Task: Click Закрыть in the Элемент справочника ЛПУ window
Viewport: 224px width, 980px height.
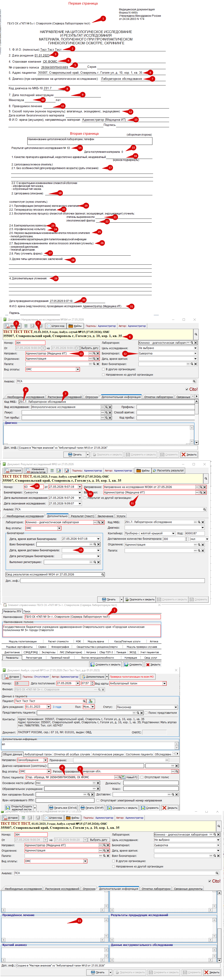Action: pos(153,665)
